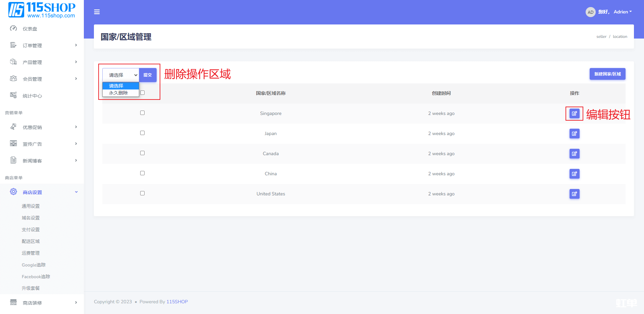
Task: Click the United States name cell
Action: coord(271,194)
